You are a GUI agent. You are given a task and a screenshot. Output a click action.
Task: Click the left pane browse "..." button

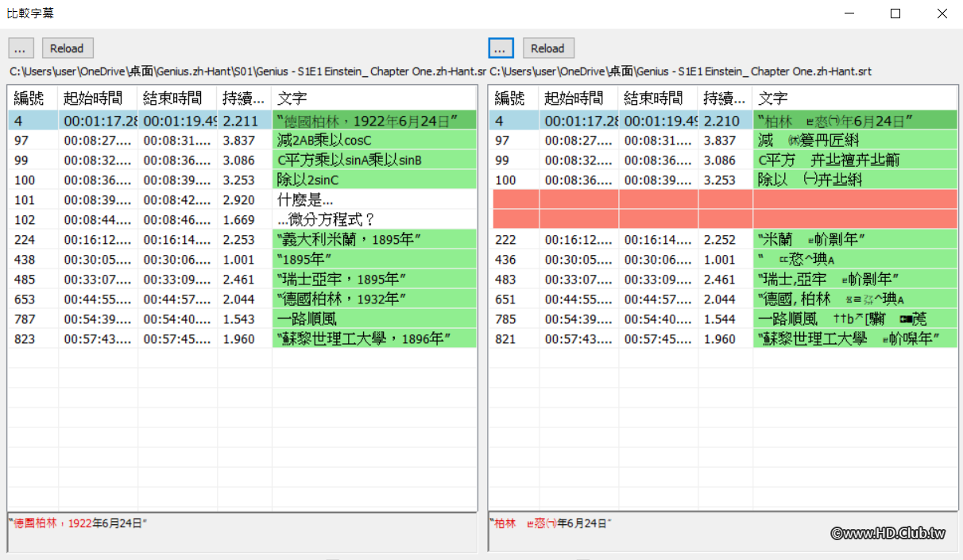point(21,48)
